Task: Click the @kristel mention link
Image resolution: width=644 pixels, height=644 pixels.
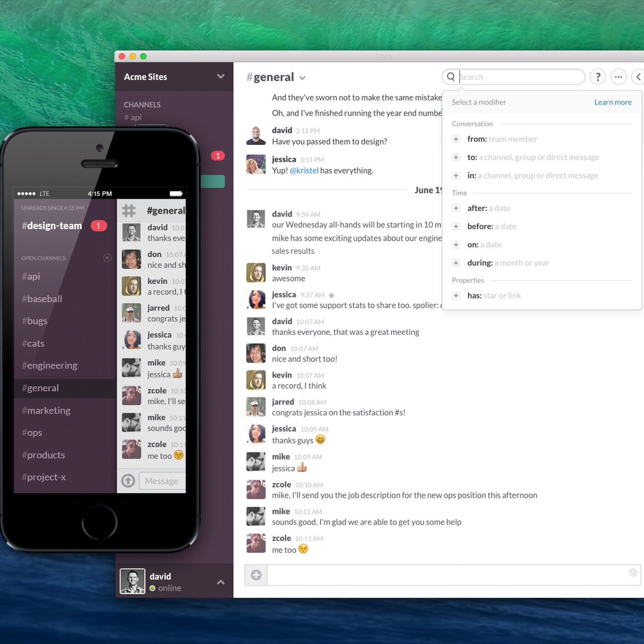Action: pos(305,170)
